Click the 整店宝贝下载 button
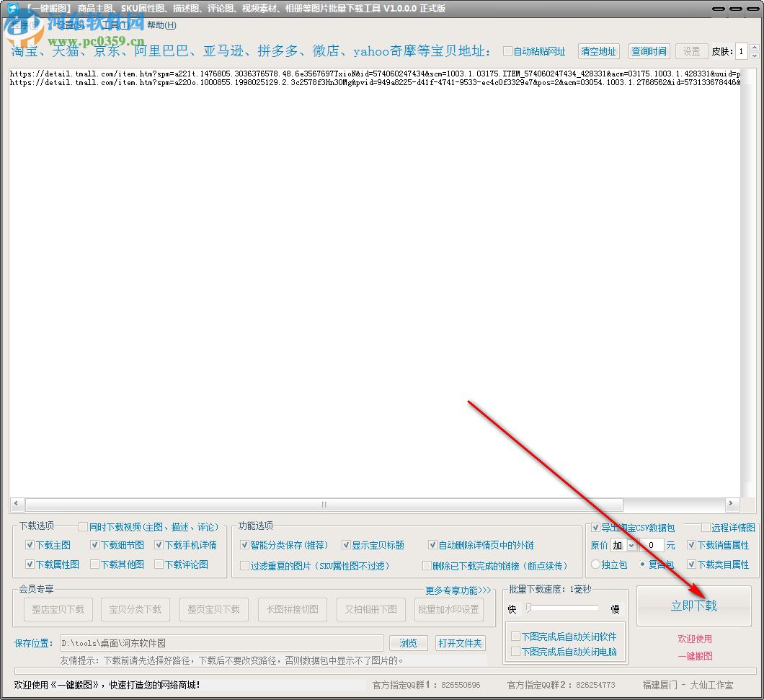The image size is (764, 700). [x=58, y=609]
